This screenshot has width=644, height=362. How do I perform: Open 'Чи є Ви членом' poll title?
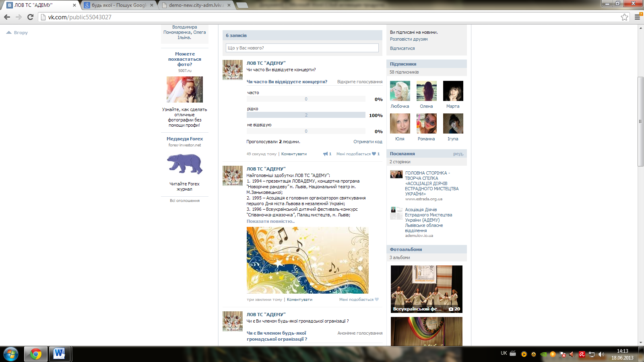pos(277,336)
